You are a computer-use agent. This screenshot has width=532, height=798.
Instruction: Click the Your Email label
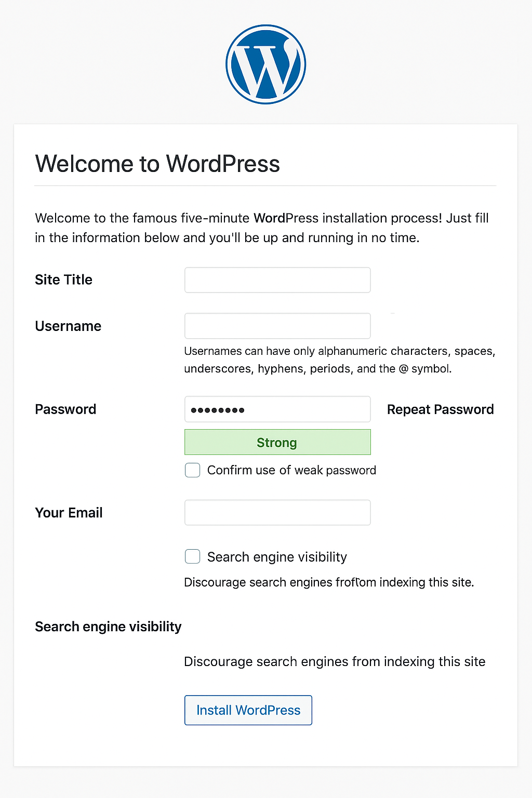[69, 513]
